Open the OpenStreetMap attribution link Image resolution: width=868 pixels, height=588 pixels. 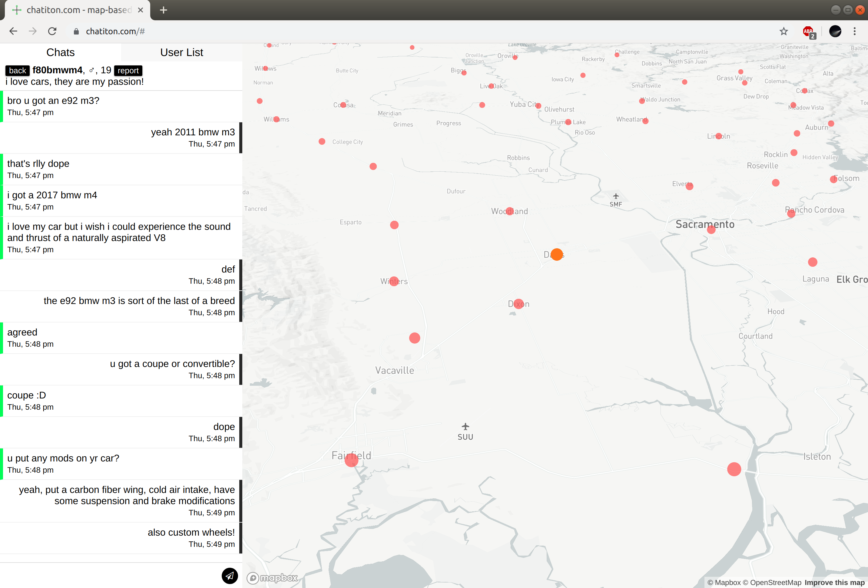772,583
